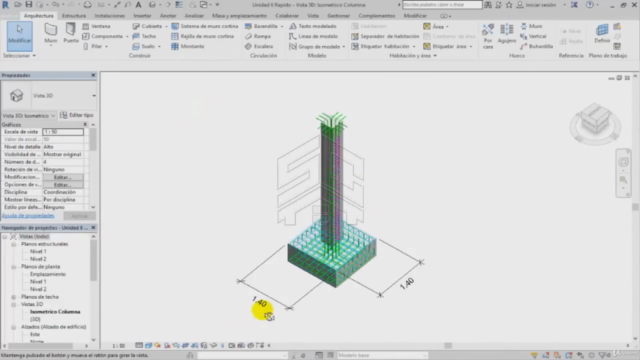The image size is (640, 360).
Task: Open the Insertar ribbon tab
Action: (142, 16)
